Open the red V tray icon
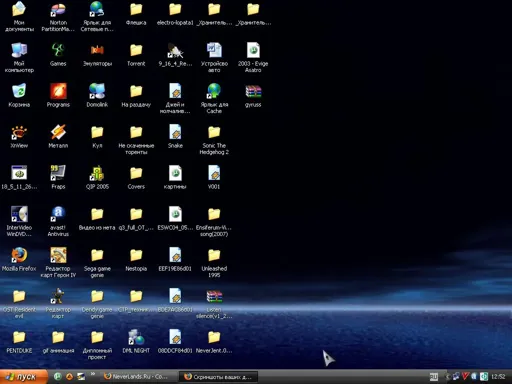512x384 pixels. [x=465, y=377]
